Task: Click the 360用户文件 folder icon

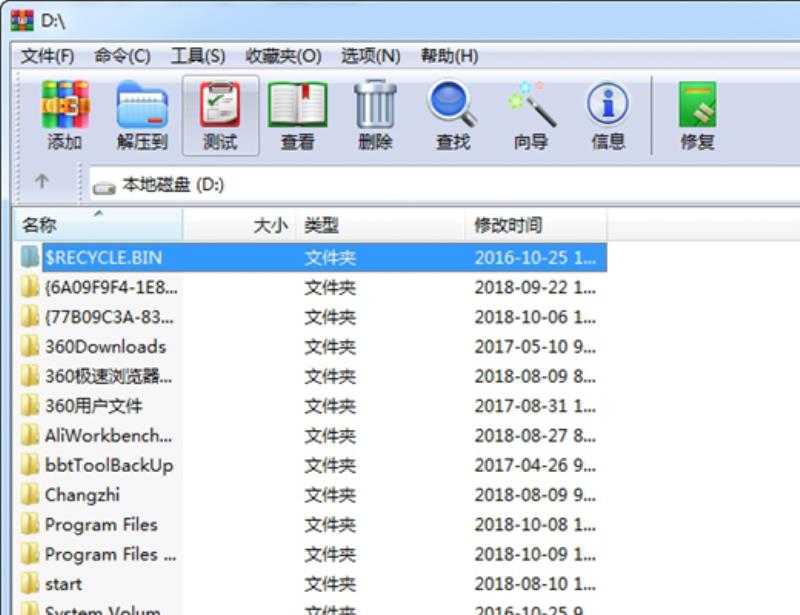Action: click(x=30, y=406)
